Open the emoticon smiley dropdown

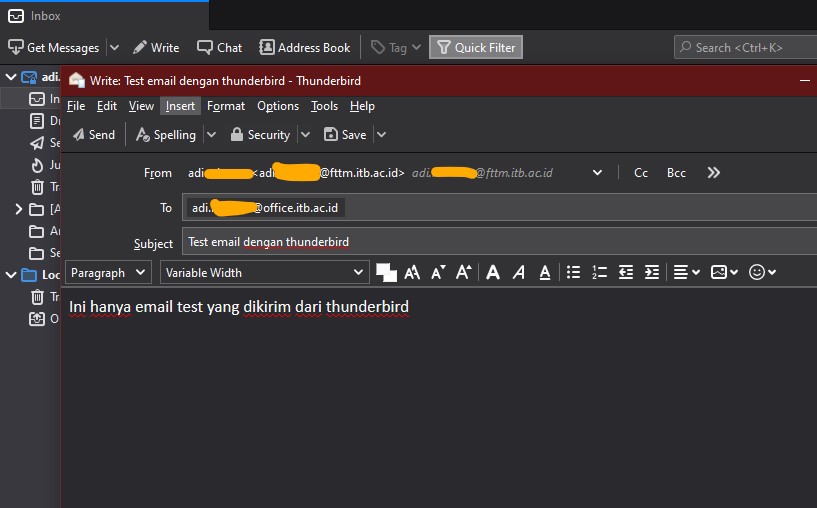[x=762, y=272]
